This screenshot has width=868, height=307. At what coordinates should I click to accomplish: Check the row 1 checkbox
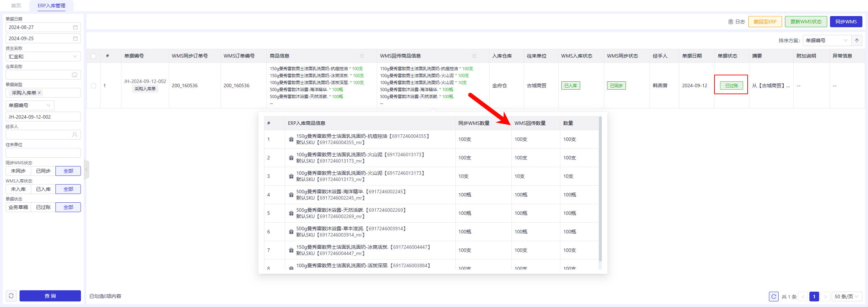click(93, 85)
